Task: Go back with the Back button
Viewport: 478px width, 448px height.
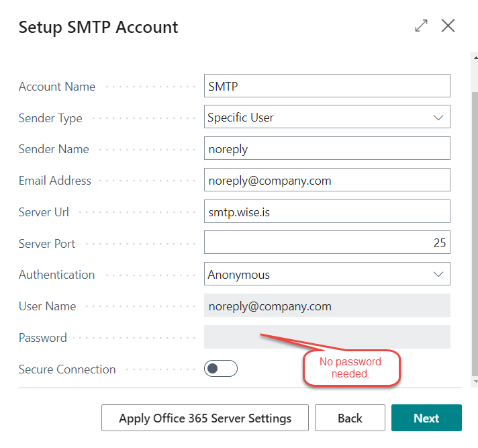Action: (x=350, y=418)
